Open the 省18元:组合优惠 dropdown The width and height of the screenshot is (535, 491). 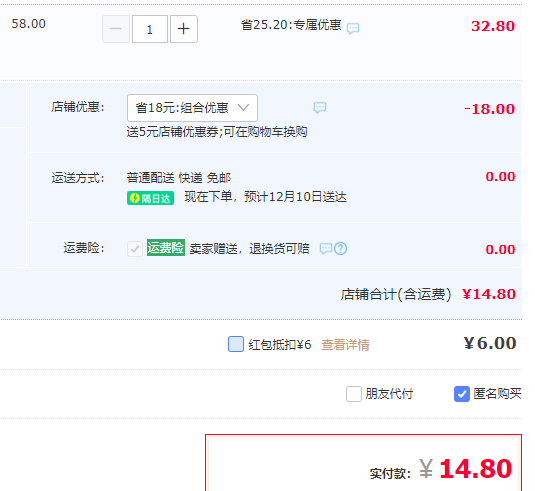point(192,108)
